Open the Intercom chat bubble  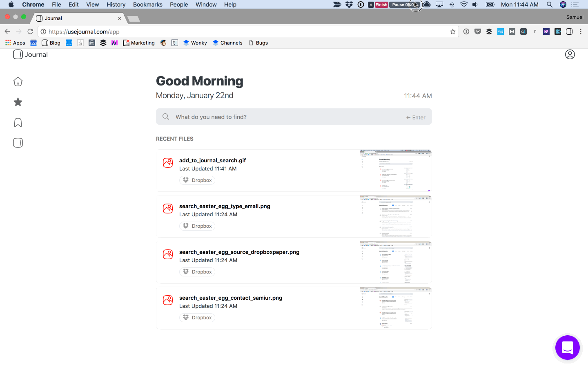point(568,348)
